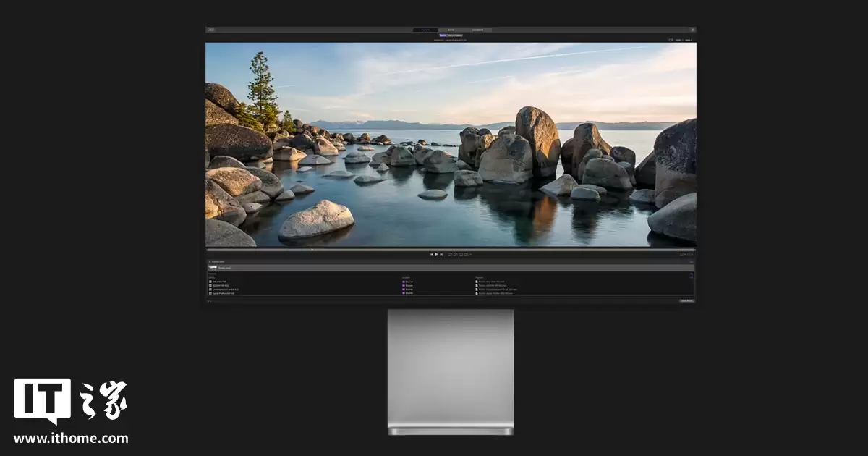Select the job's video thumbnail in the batch area
868x456 pixels.
[213, 267]
